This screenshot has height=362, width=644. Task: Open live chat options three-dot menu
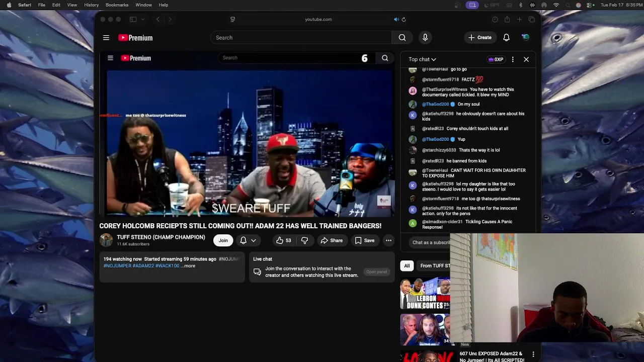tap(513, 59)
